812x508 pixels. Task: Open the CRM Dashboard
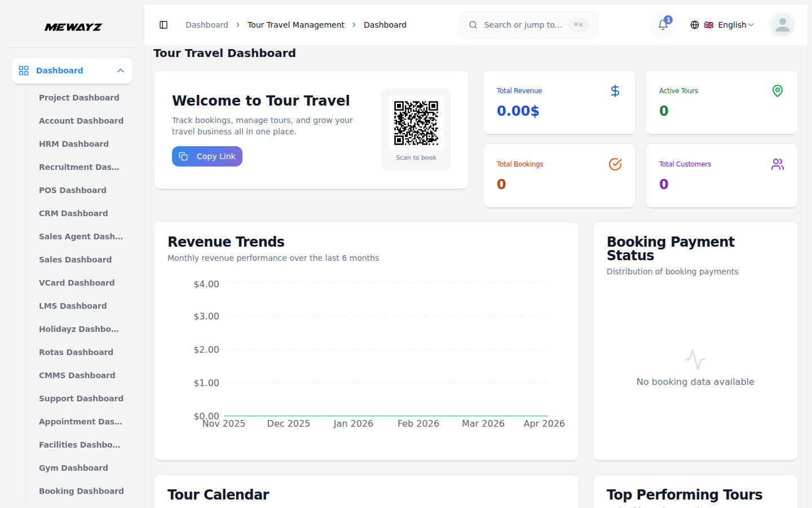[x=73, y=213]
